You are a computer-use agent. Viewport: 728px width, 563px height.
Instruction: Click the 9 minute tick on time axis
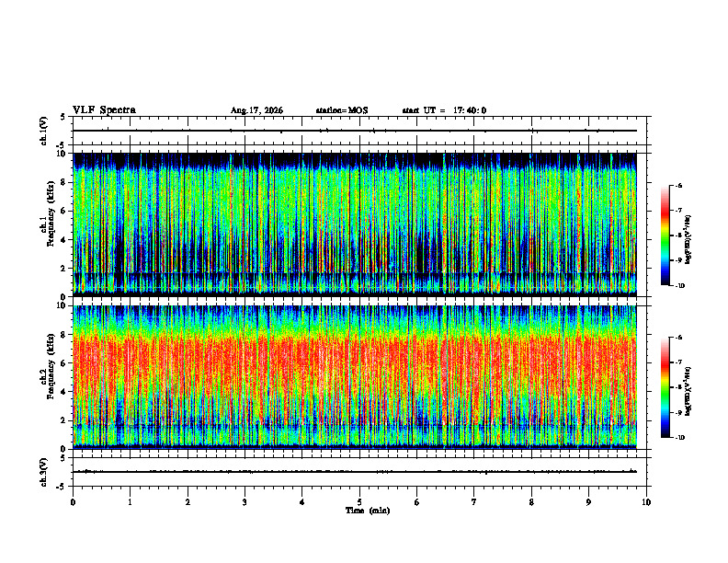click(588, 502)
